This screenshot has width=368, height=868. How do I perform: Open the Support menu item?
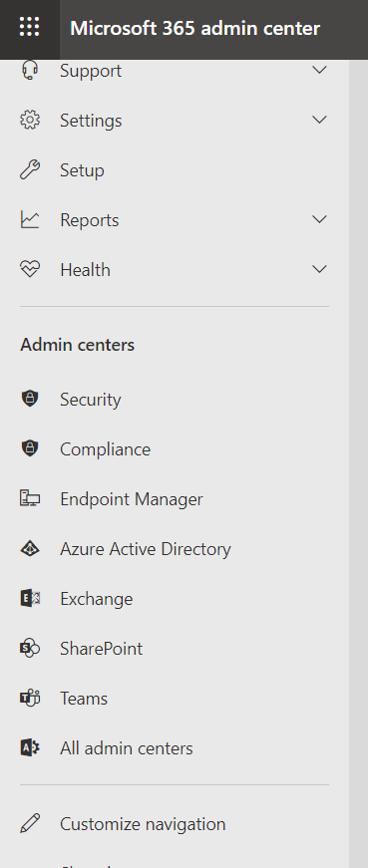91,71
